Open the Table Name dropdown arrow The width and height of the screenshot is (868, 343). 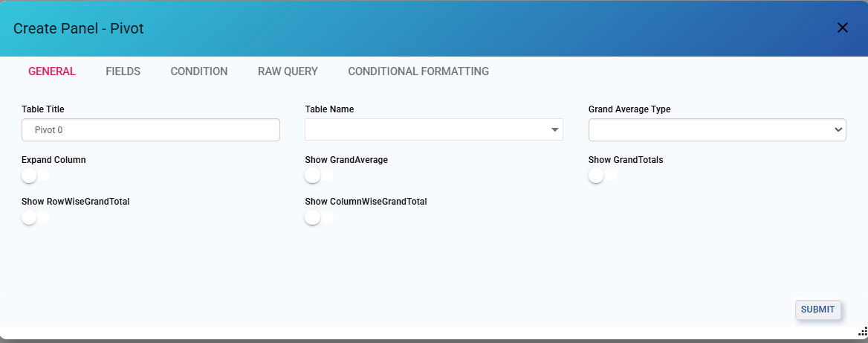pos(554,130)
